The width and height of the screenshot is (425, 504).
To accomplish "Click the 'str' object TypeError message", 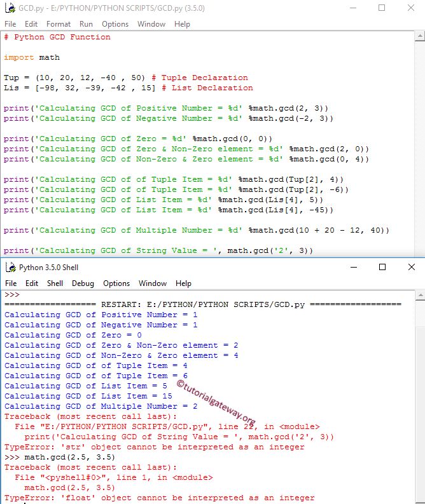I will [x=154, y=447].
